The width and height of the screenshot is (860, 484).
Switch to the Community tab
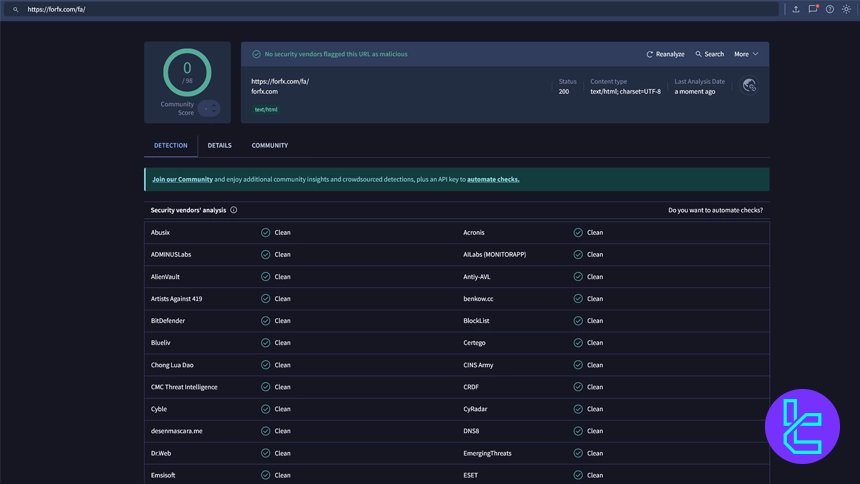tap(270, 145)
